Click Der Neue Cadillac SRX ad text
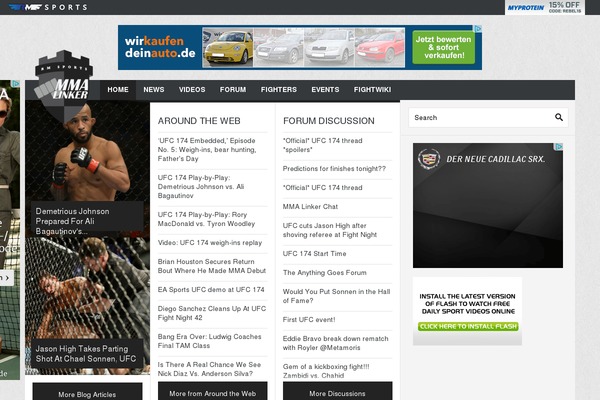Image resolution: width=600 pixels, height=400 pixels. pyautogui.click(x=496, y=159)
